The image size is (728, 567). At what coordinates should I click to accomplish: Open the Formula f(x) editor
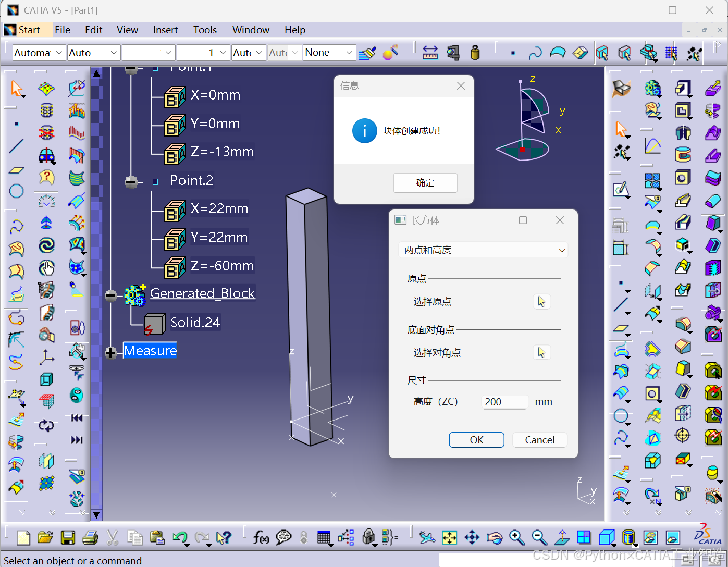pyautogui.click(x=261, y=537)
